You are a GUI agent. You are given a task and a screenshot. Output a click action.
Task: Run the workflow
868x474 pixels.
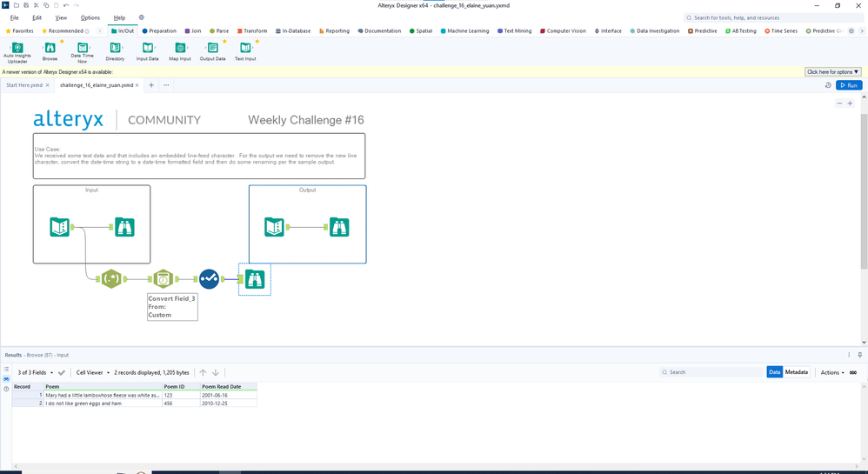click(849, 85)
